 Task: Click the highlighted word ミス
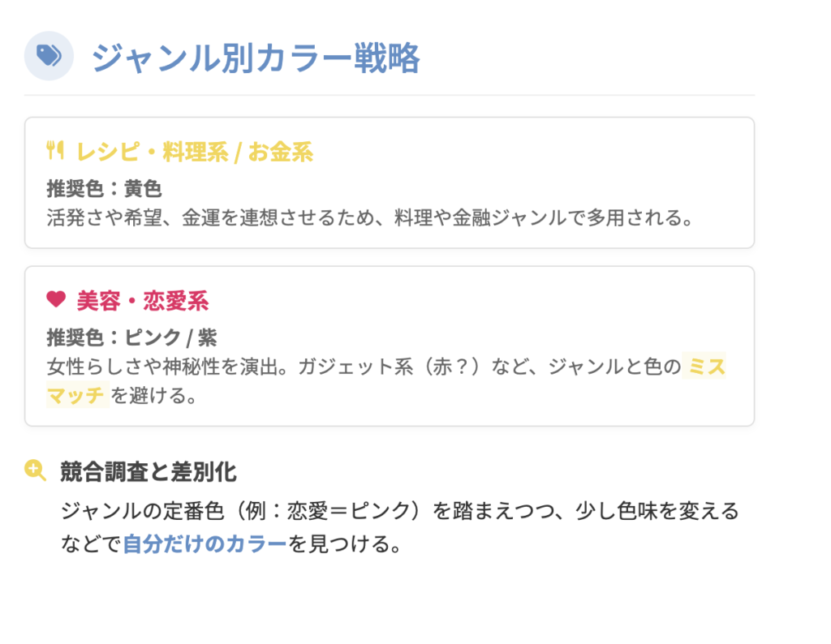[705, 367]
